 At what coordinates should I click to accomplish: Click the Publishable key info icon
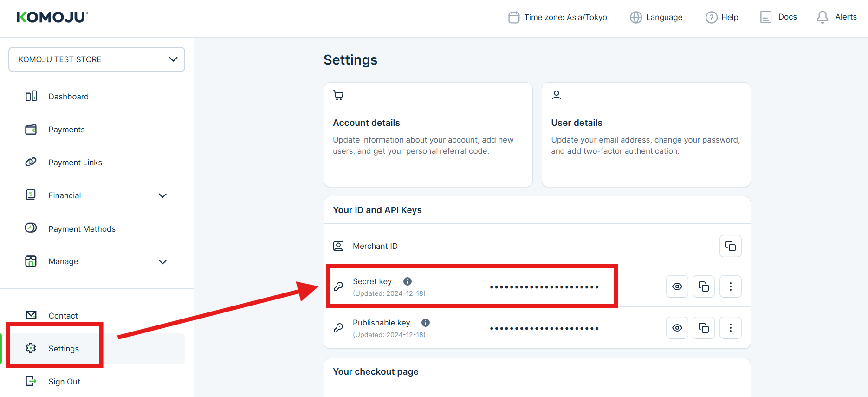(426, 323)
